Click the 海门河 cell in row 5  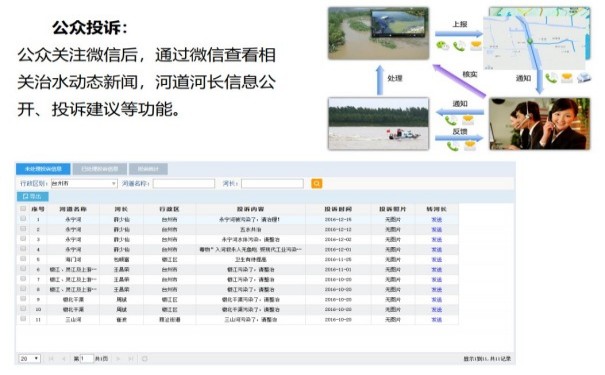[x=73, y=260]
